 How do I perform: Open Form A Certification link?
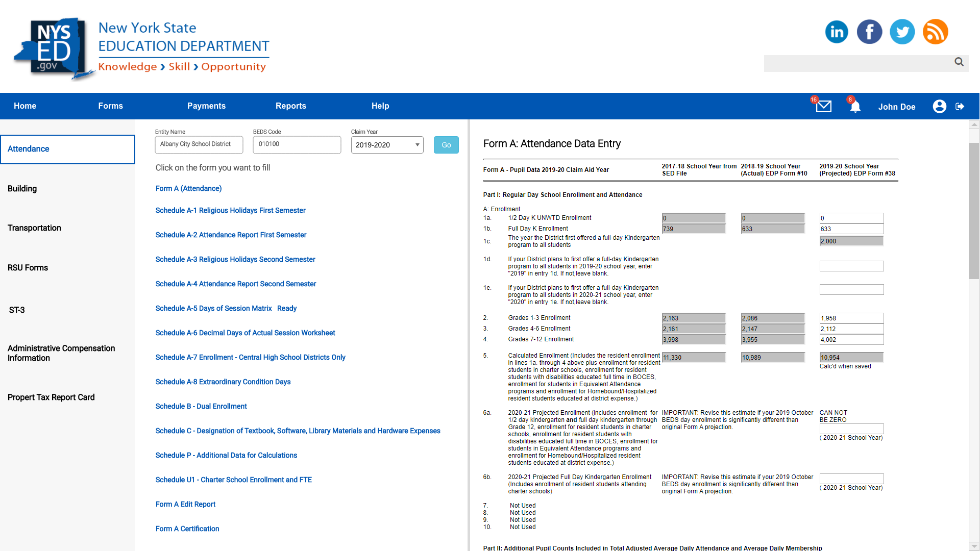click(x=187, y=529)
